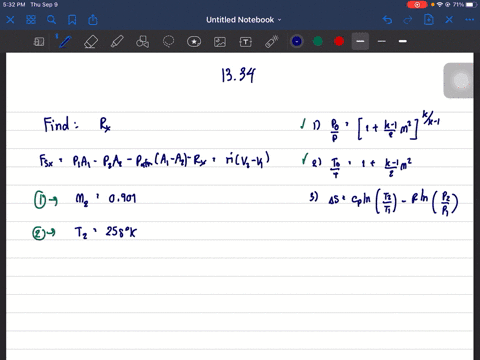Select the Pen tool

tap(65, 42)
